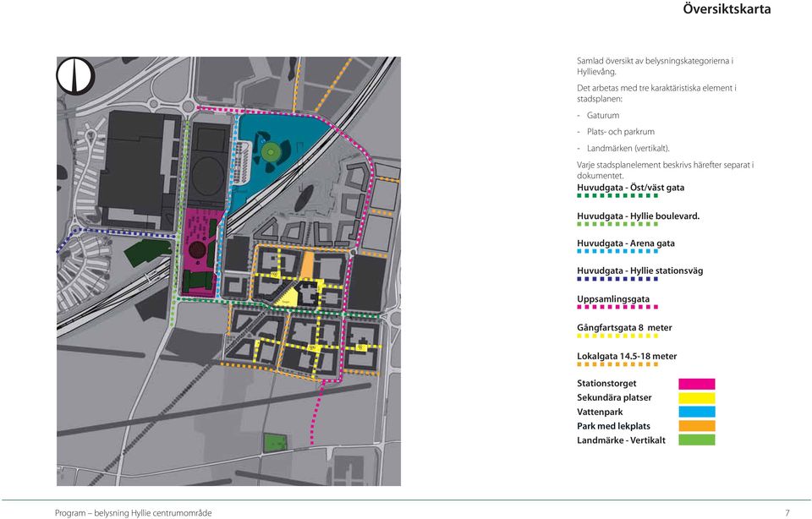This screenshot has height=519, width=812.
Task: Click the 'Huvudgata - Arena gata' legend label
Action: [x=626, y=243]
